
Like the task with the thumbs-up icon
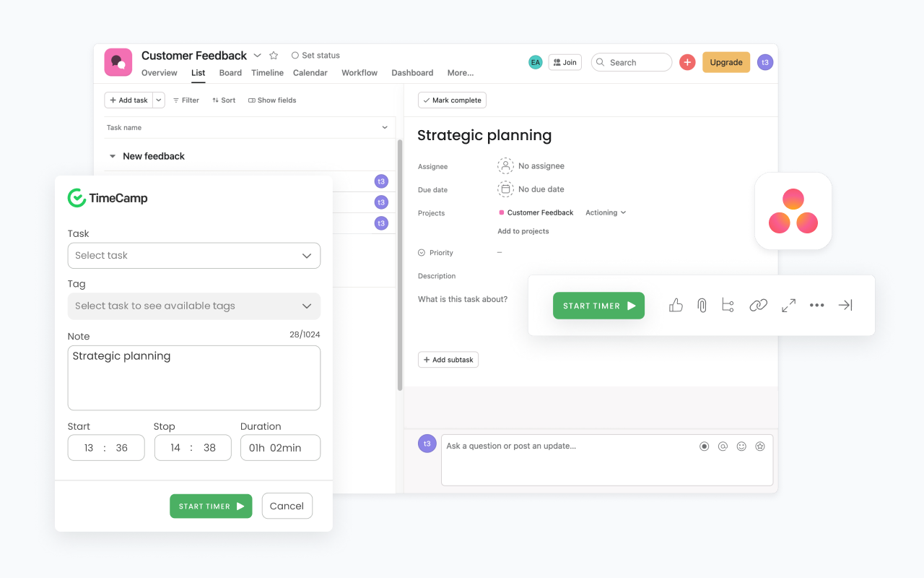[676, 305]
